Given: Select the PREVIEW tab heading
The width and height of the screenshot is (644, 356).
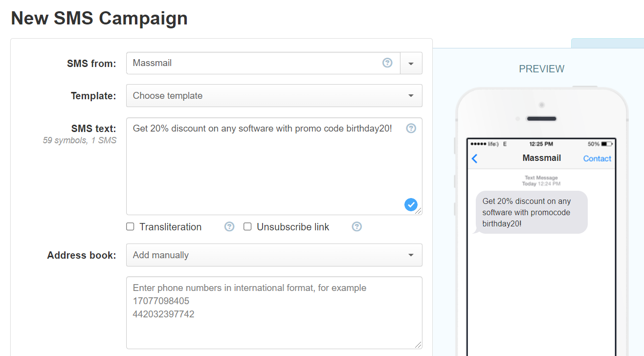Looking at the screenshot, I should pyautogui.click(x=541, y=69).
